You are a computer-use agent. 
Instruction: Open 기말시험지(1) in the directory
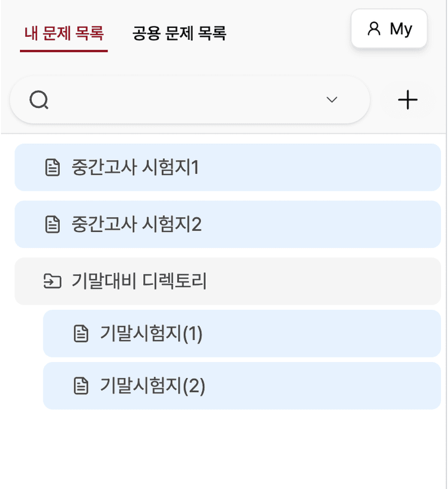pyautogui.click(x=242, y=333)
